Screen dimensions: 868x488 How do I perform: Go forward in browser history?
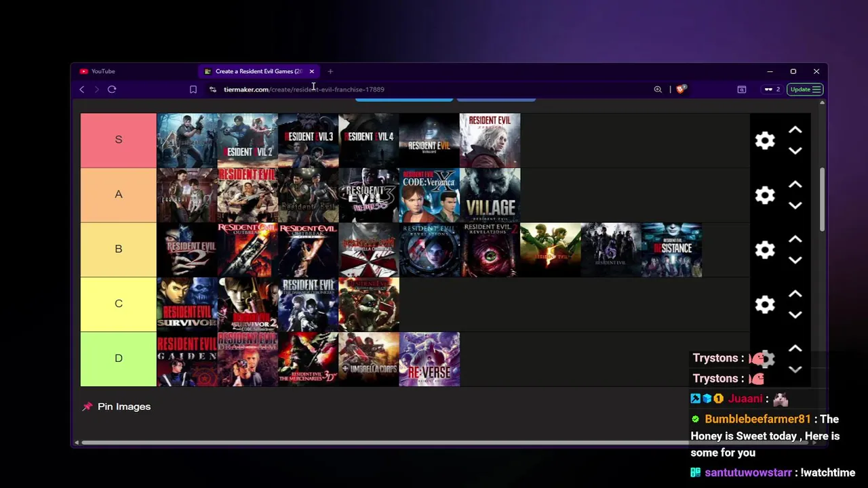click(x=96, y=89)
